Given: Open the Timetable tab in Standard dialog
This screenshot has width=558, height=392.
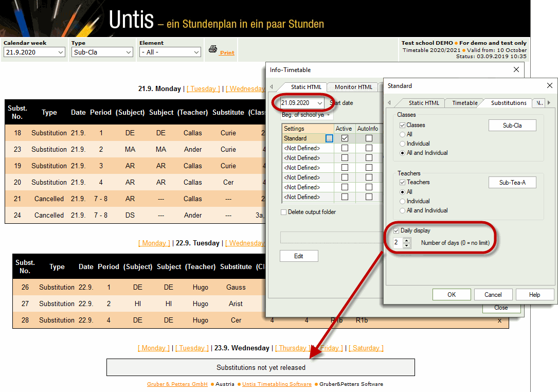Looking at the screenshot, I should click(464, 103).
